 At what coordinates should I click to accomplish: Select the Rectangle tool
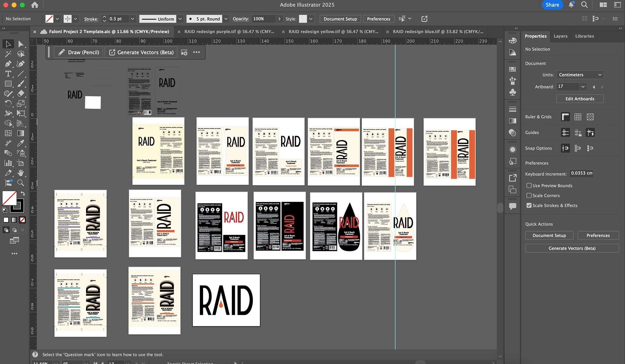8,84
